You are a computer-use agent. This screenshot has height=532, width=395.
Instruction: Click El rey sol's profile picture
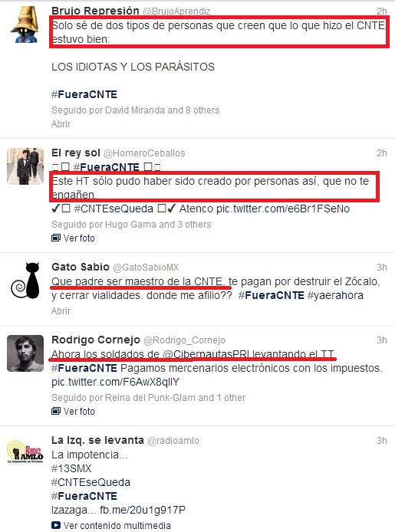[25, 166]
